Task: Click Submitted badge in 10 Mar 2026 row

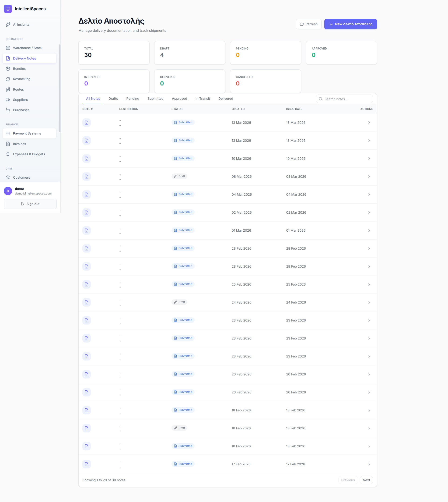Action: pyautogui.click(x=183, y=158)
